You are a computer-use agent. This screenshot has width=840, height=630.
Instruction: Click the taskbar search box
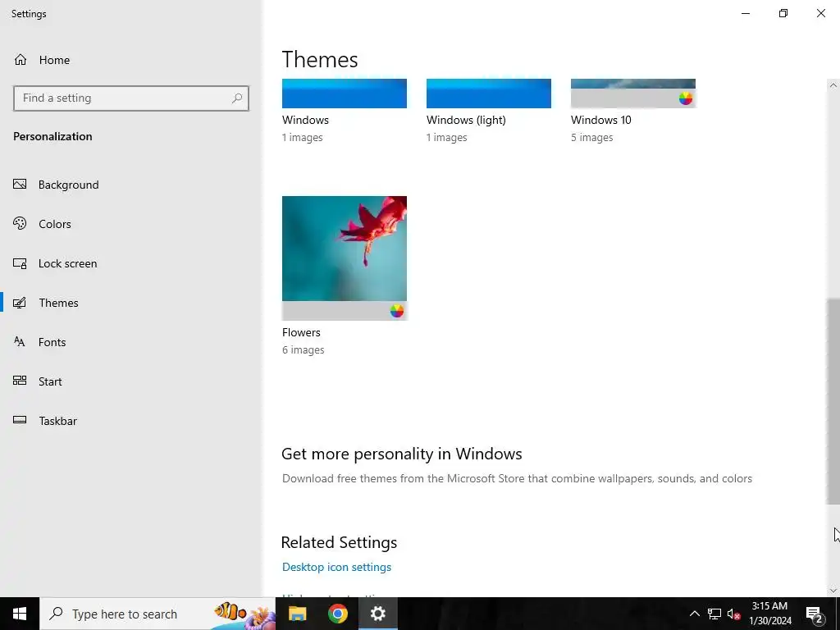click(157, 614)
